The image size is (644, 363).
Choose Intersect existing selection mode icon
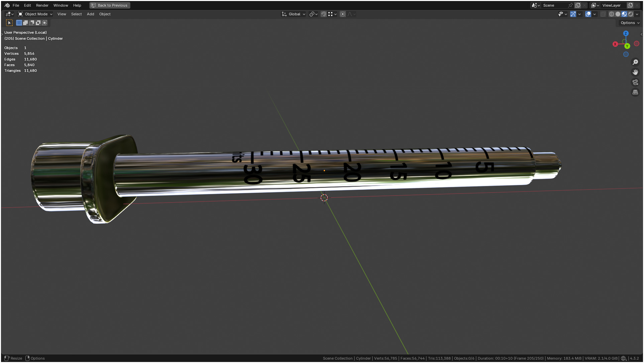[44, 23]
